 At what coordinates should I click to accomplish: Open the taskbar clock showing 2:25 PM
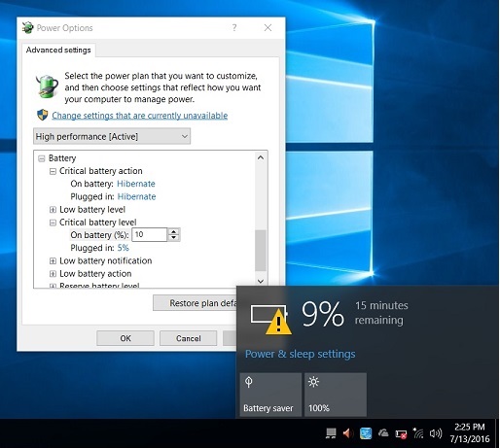(x=470, y=433)
